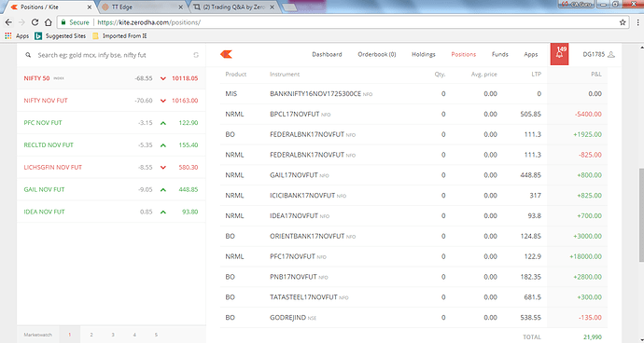644x343 pixels.
Task: Click down arrow icon on NIFTY 50 row
Action: tap(163, 78)
